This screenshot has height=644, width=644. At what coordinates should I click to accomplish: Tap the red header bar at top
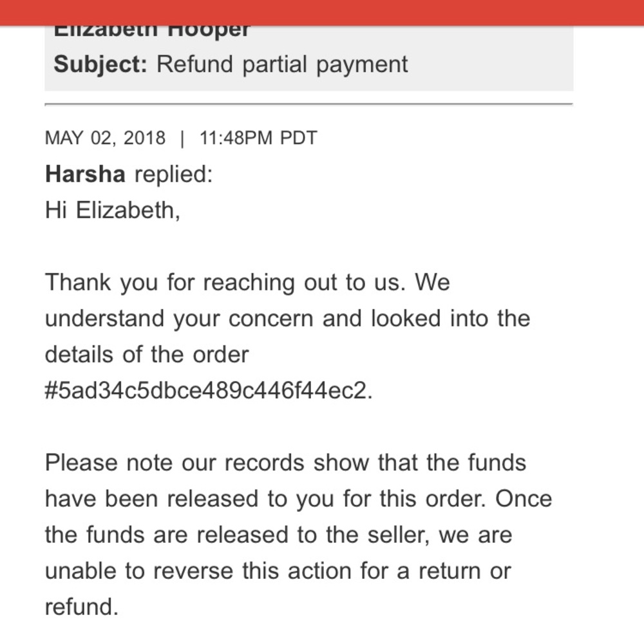[322, 12]
